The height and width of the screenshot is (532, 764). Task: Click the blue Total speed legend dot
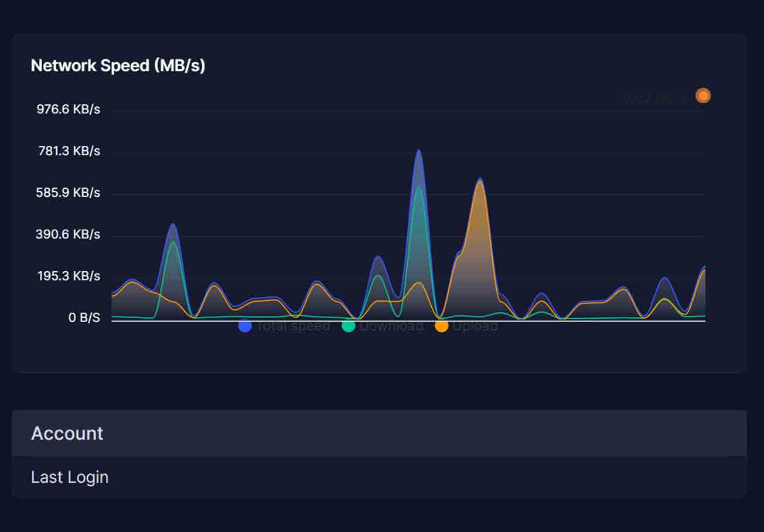click(x=245, y=326)
